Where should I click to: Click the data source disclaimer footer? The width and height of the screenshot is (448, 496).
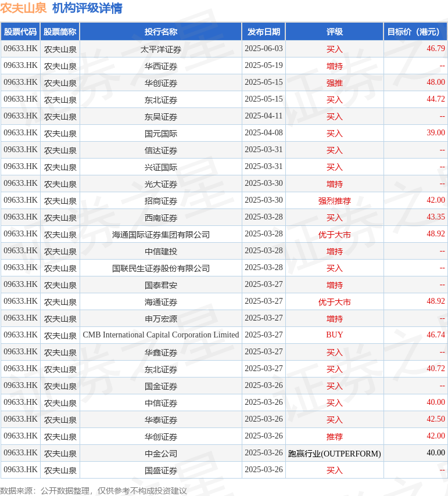point(94,491)
